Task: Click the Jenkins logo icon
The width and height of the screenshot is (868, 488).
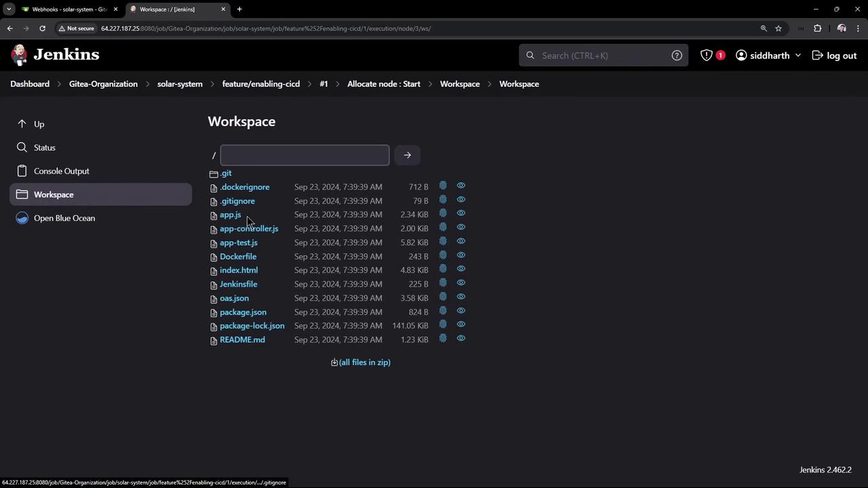Action: point(20,55)
